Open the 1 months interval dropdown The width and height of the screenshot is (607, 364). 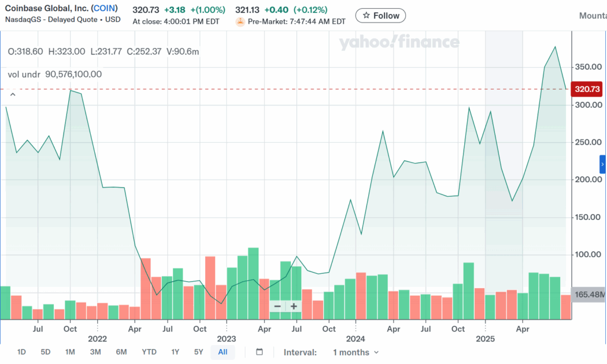point(356,352)
